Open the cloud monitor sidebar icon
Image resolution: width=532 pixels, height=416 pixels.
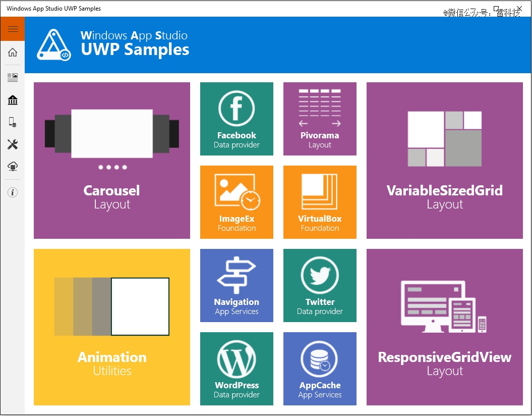13,167
